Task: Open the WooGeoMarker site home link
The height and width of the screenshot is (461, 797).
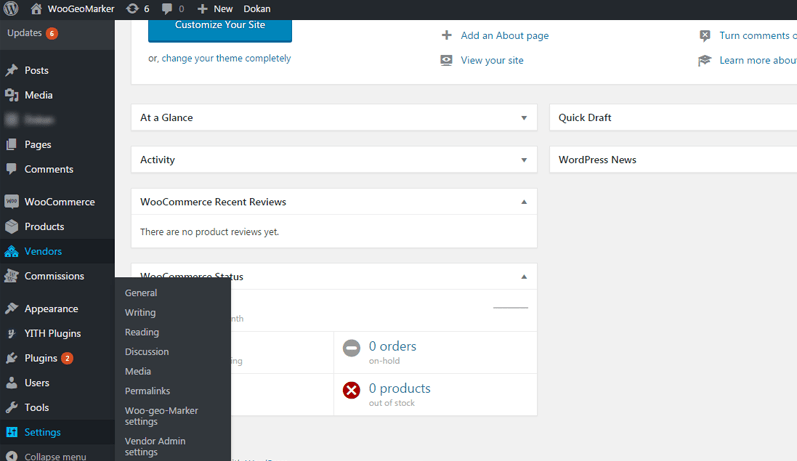Action: (72, 9)
